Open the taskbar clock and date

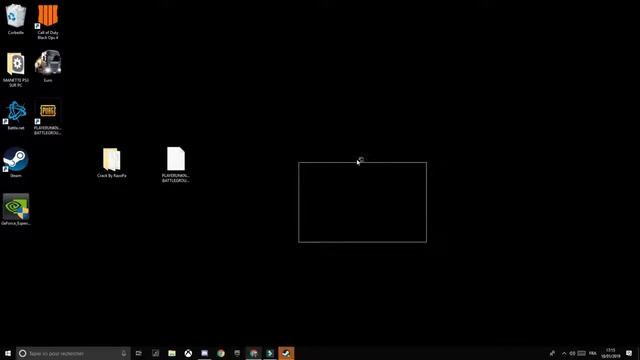611,353
